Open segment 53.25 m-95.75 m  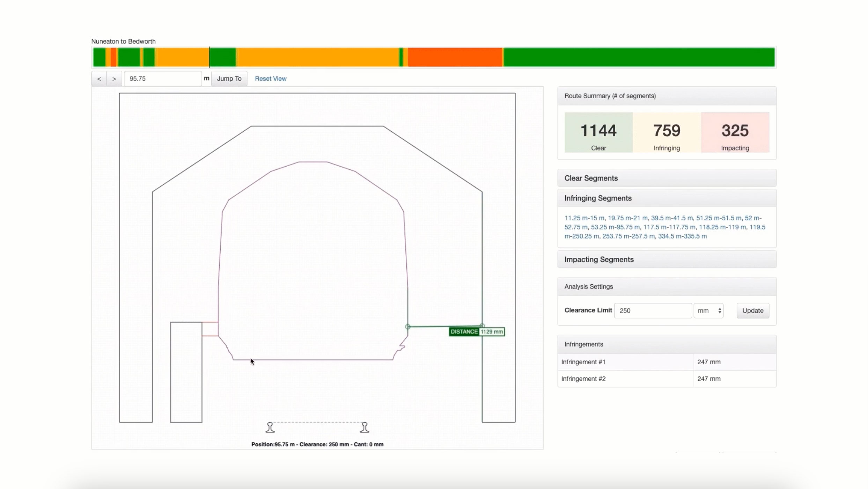(615, 227)
